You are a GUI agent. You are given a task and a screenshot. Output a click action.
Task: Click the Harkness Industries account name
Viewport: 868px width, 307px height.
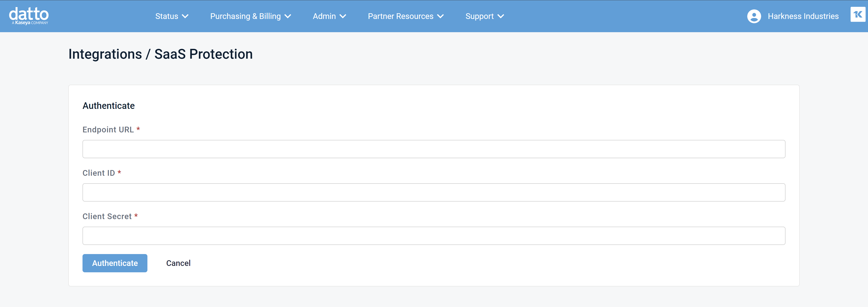coord(803,16)
